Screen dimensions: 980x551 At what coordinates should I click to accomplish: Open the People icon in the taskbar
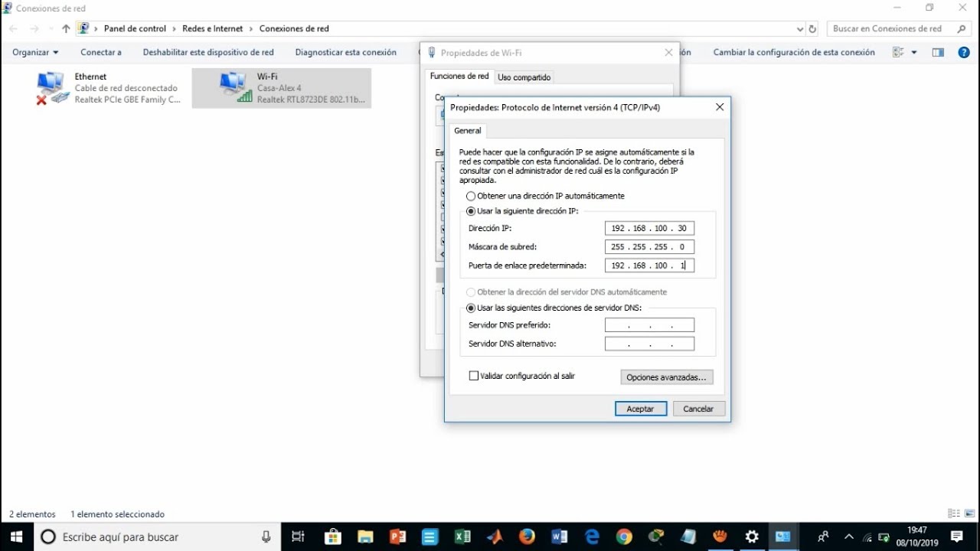coord(824,536)
